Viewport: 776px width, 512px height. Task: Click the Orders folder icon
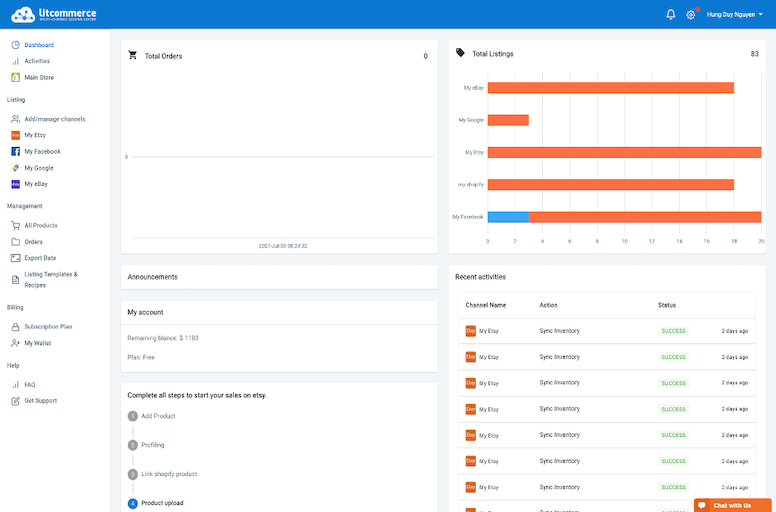click(15, 242)
